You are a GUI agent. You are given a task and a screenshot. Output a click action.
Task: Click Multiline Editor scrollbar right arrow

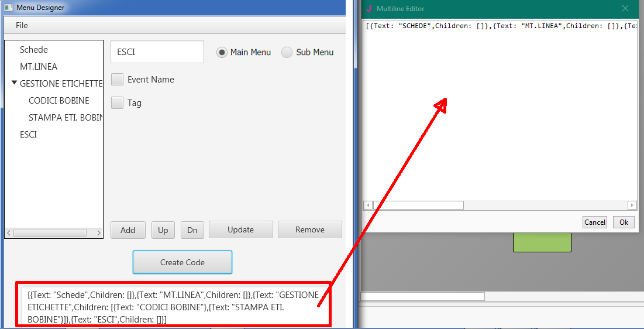pyautogui.click(x=632, y=205)
